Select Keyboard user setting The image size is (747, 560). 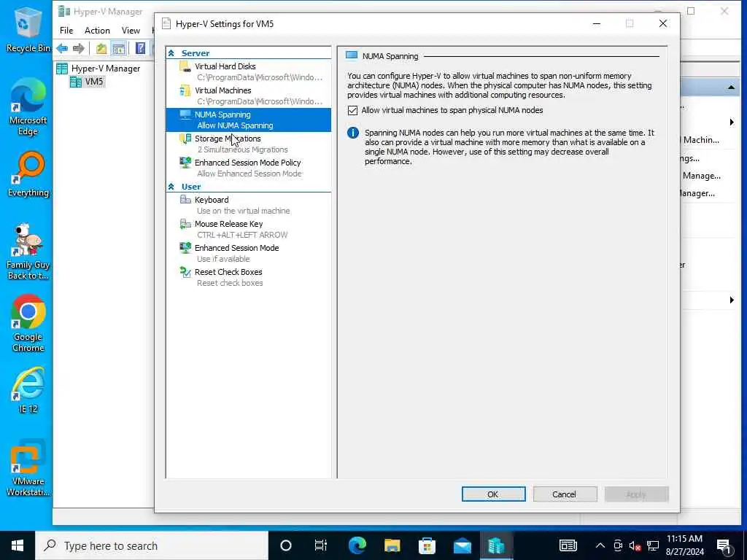point(248,205)
